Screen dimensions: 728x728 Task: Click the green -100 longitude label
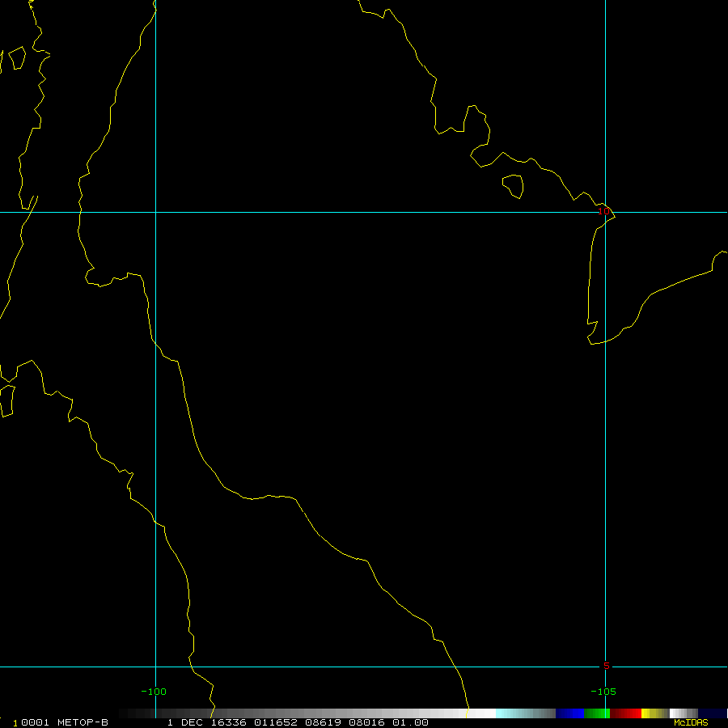tap(153, 692)
